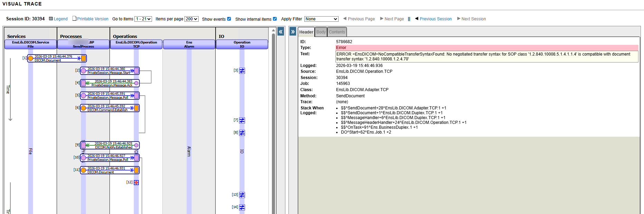The height and width of the screenshot is (214, 644).
Task: Toggle the Show internal items checkbox
Action: [275, 19]
